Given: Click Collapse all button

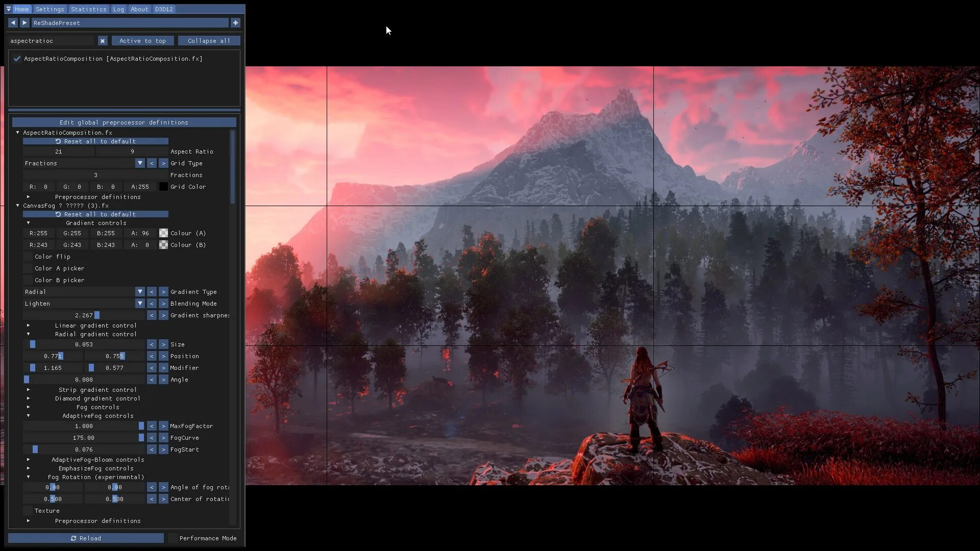Looking at the screenshot, I should [x=209, y=41].
